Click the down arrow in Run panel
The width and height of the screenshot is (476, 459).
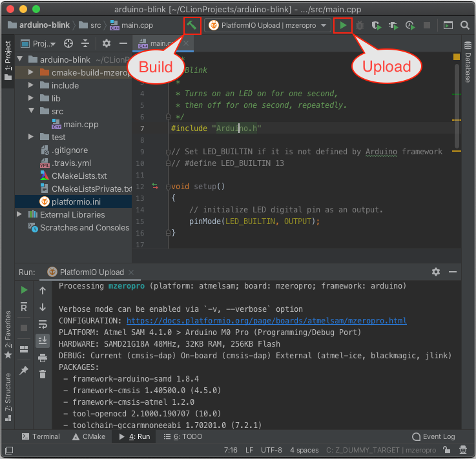[x=43, y=307]
